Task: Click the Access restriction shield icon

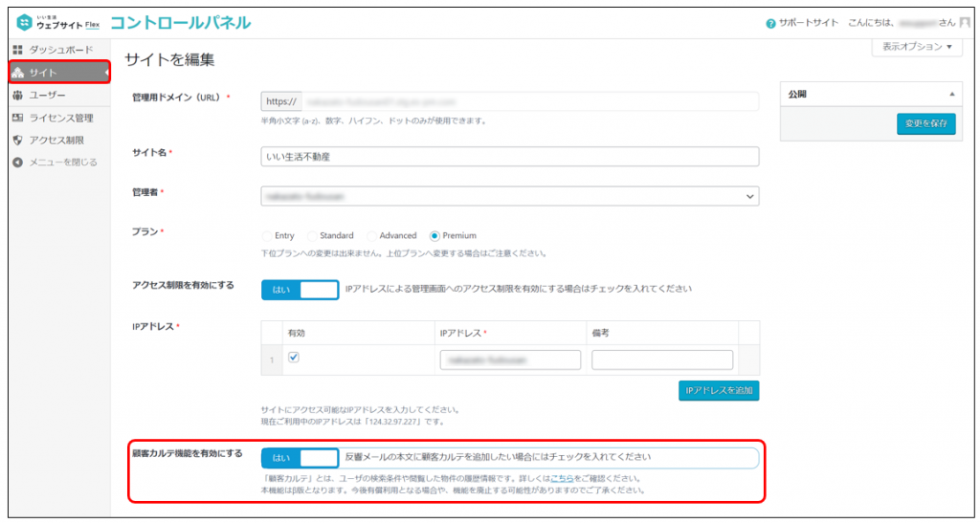Action: (x=17, y=141)
